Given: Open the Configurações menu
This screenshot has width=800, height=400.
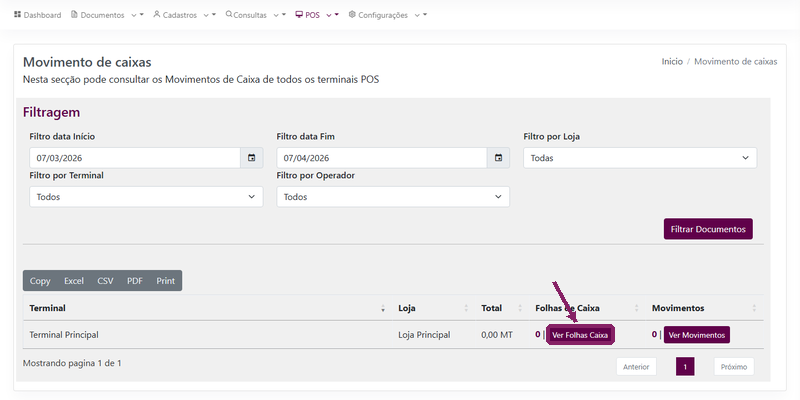Looking at the screenshot, I should [x=388, y=15].
